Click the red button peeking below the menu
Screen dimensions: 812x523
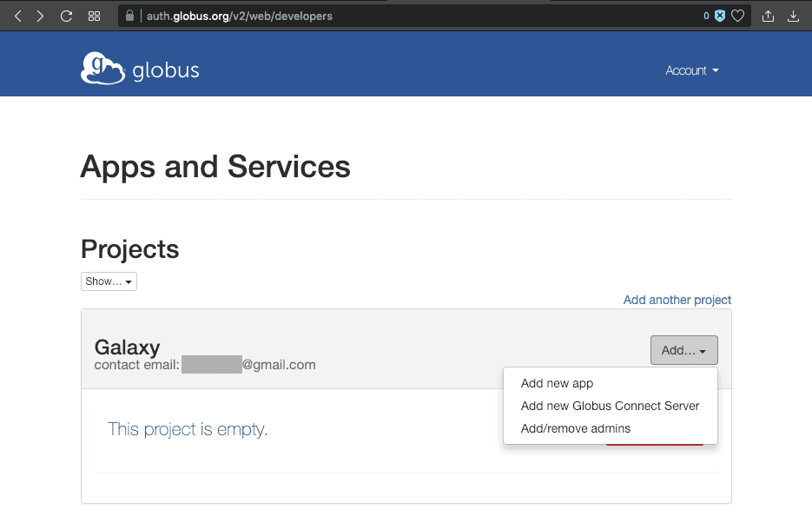654,445
